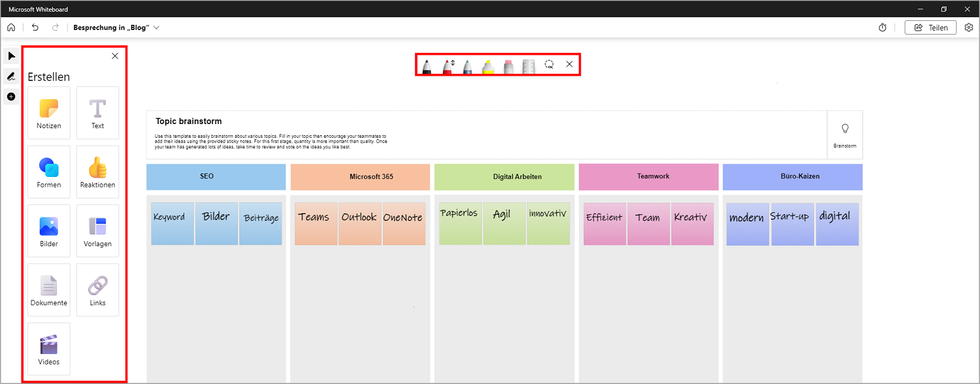
Task: Open inking mode from the sidebar
Action: coord(11,76)
